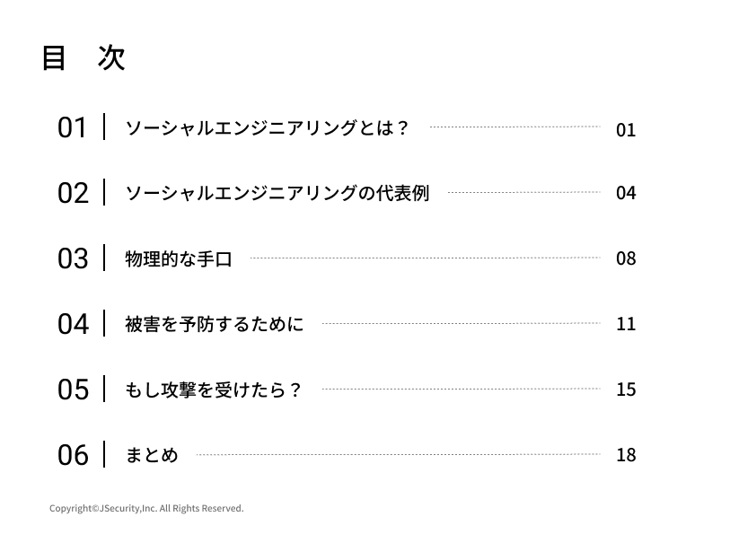
Task: Select section number 04
Action: tap(73, 324)
